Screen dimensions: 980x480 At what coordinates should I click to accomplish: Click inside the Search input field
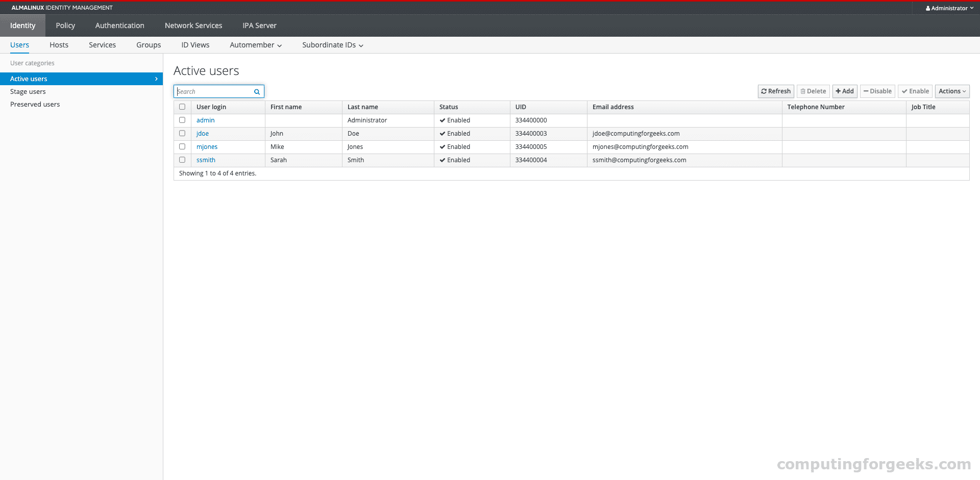coord(214,91)
